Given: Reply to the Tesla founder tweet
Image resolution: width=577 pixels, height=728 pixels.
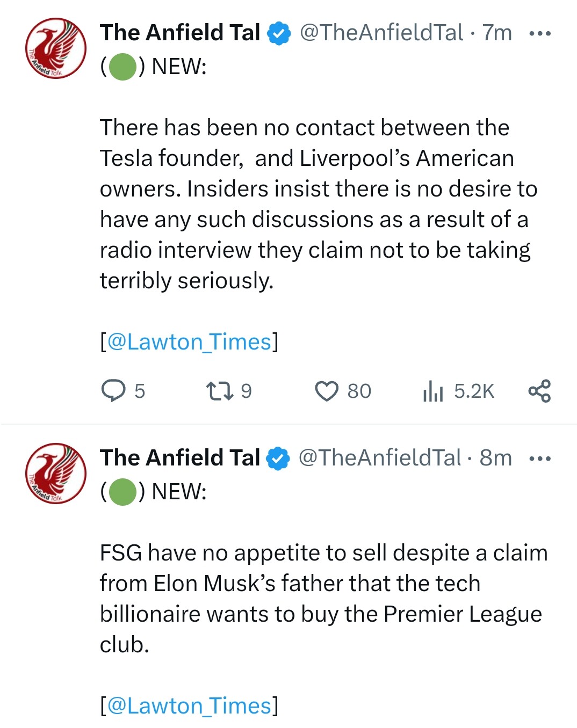Looking at the screenshot, I should pos(113,390).
